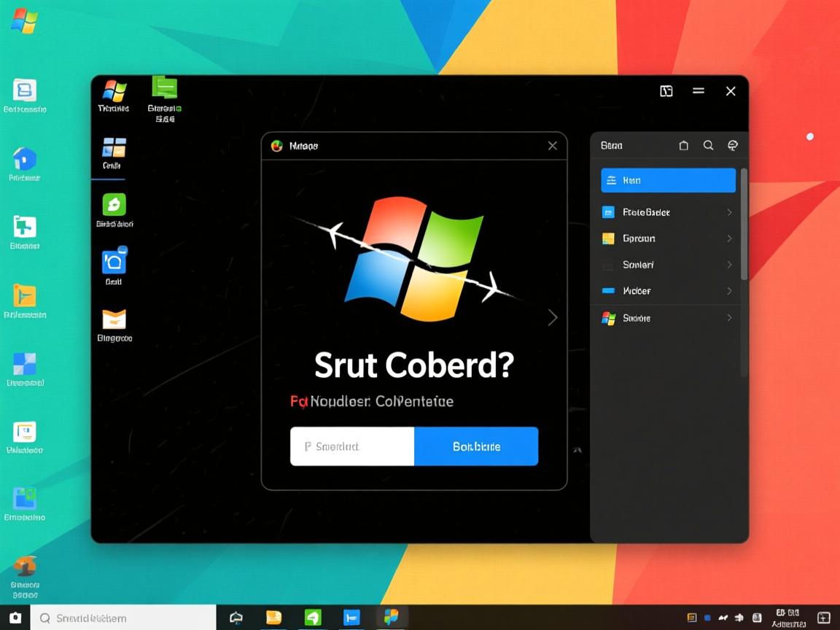The width and height of the screenshot is (840, 630).
Task: Select the blue tiles icon in the window sidebar
Action: point(114,148)
